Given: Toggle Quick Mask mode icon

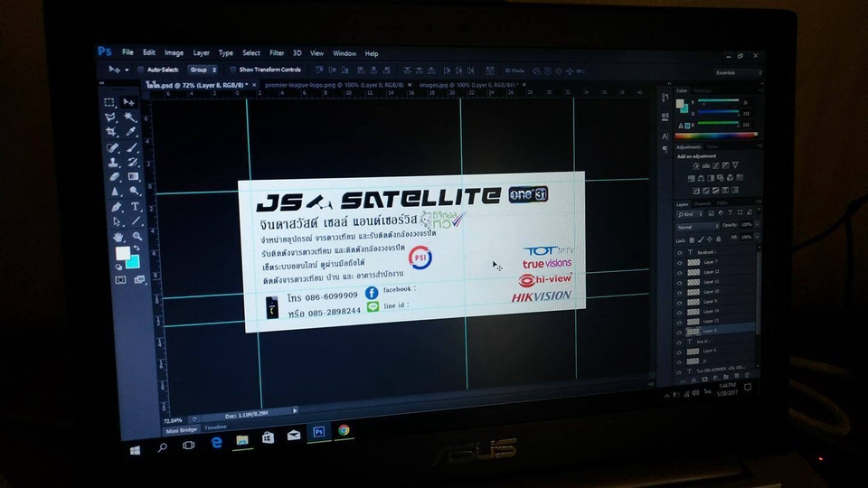Looking at the screenshot, I should [x=120, y=280].
